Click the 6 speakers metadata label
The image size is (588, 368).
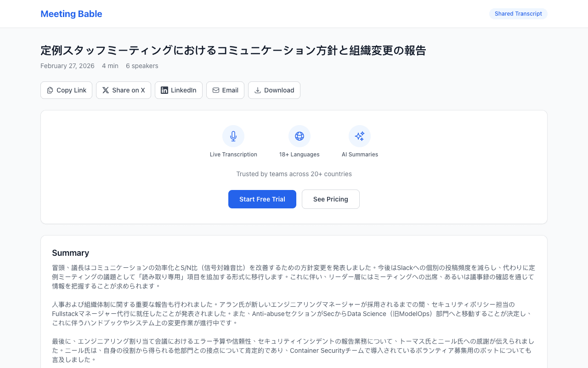142,66
